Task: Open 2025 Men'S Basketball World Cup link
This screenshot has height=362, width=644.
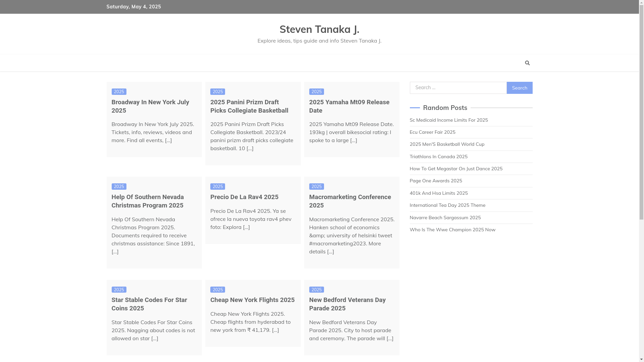Action: pos(447,144)
